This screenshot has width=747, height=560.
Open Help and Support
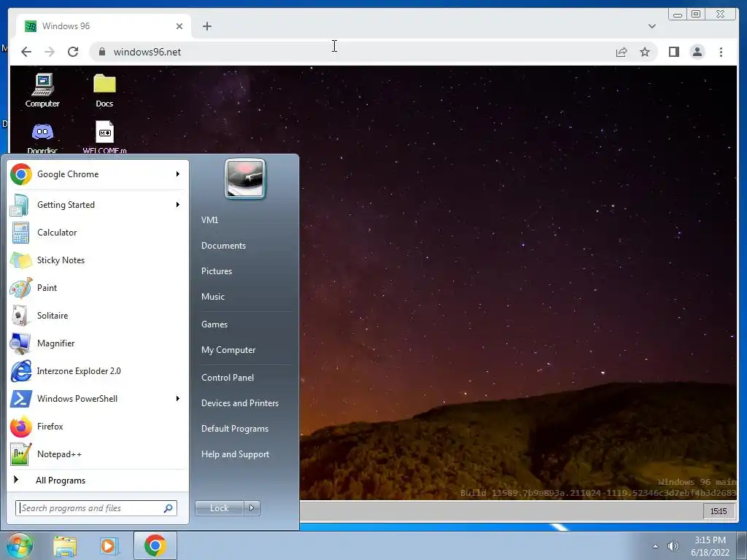[x=235, y=454]
